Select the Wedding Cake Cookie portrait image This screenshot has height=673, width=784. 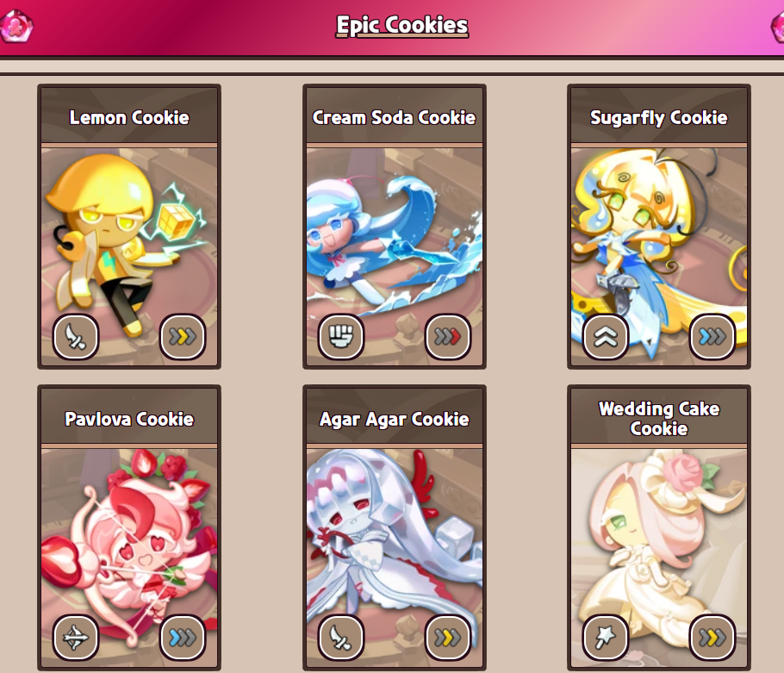click(x=659, y=558)
